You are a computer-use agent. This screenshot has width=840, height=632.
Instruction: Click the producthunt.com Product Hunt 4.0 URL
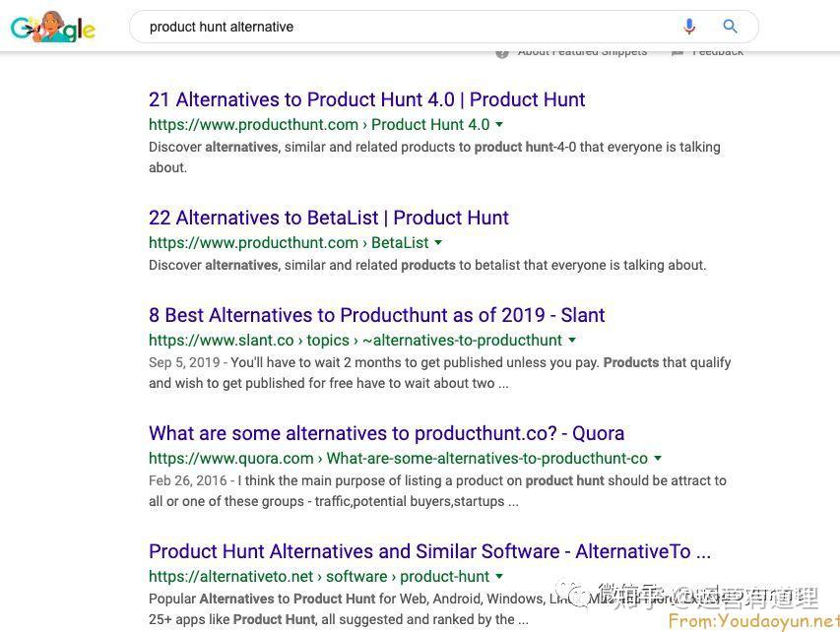(x=319, y=125)
